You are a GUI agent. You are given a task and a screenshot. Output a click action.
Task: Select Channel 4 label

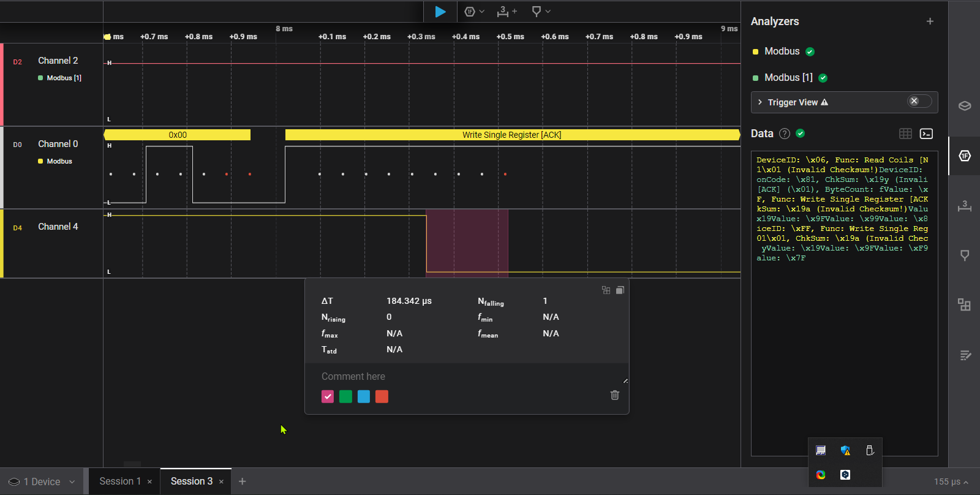58,227
